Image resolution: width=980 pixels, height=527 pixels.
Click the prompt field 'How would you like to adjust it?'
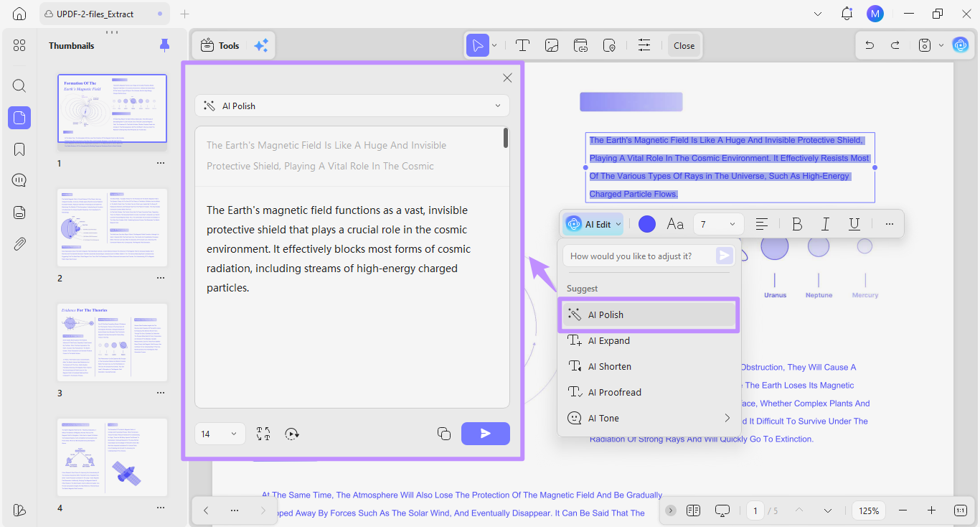pos(639,256)
